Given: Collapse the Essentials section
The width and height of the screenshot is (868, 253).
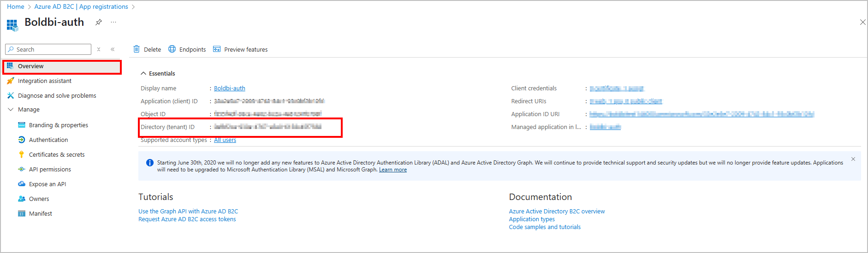Looking at the screenshot, I should [143, 73].
